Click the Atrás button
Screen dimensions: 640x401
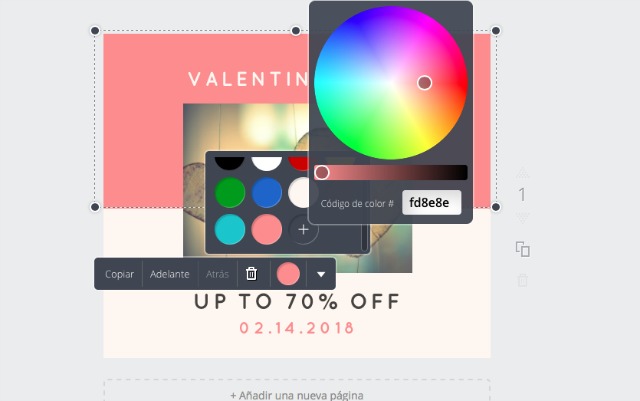[217, 274]
